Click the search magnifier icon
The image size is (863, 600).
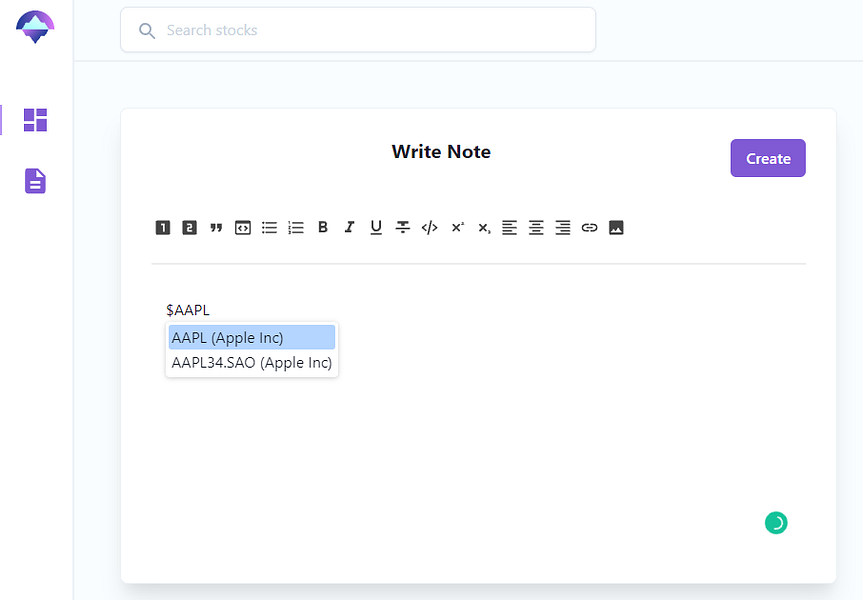click(x=146, y=31)
